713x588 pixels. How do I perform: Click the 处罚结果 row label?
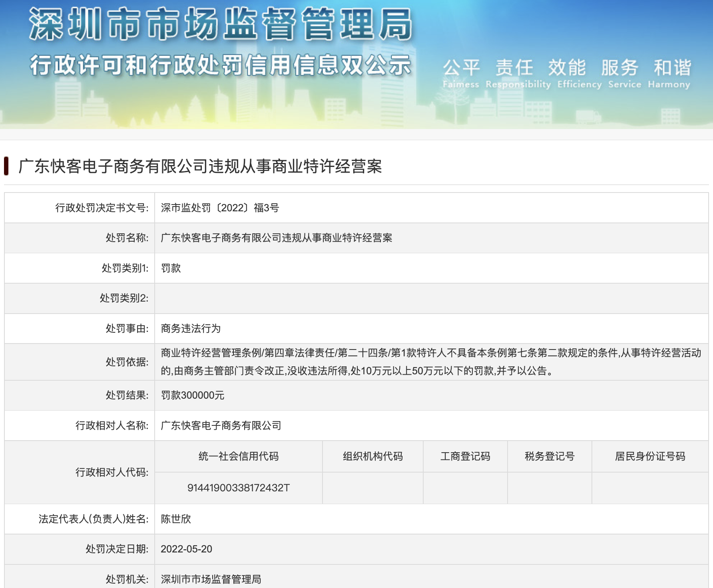(127, 395)
